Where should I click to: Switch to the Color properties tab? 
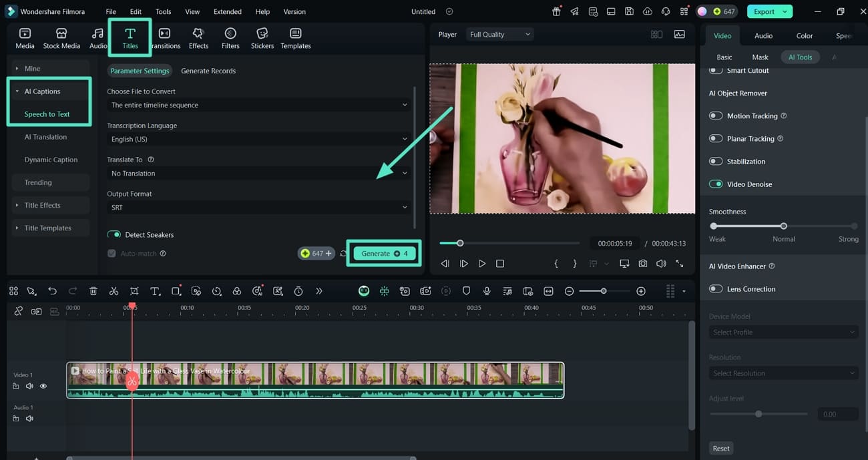click(x=805, y=35)
